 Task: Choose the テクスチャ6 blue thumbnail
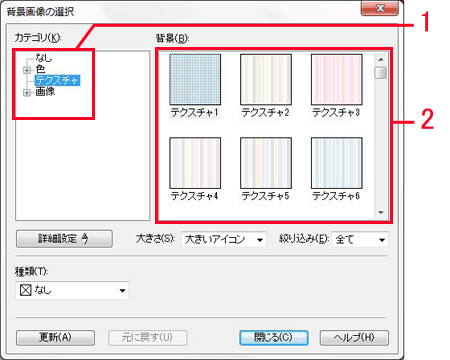tap(337, 163)
